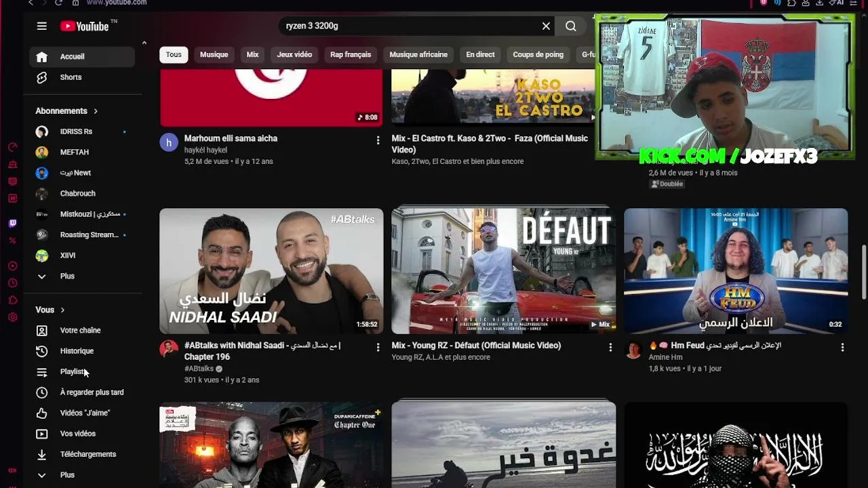Image resolution: width=868 pixels, height=488 pixels.
Task: Click the page vertical scrollbar thumb
Action: coord(864,272)
